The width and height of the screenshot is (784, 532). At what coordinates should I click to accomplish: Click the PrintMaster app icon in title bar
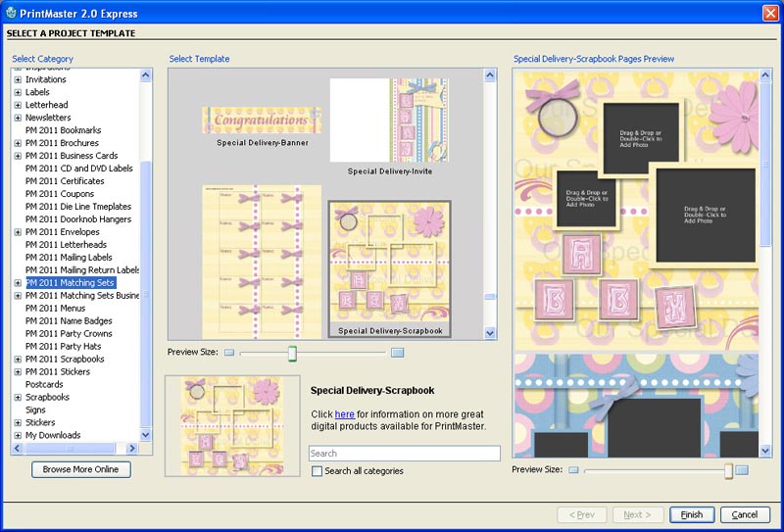[11, 14]
